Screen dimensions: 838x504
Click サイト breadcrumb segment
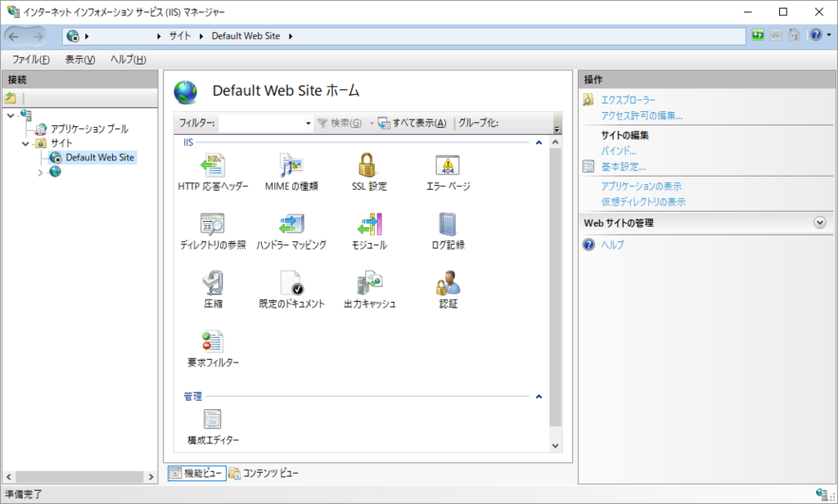180,36
